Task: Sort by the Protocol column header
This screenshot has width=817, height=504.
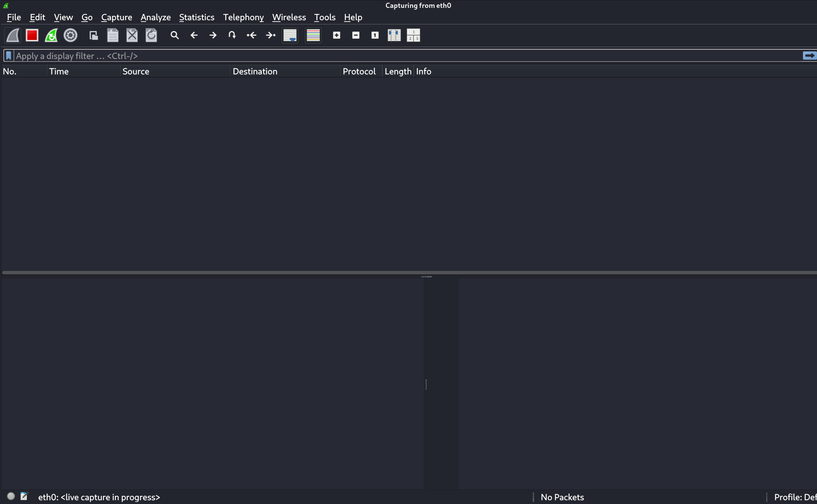Action: pyautogui.click(x=362, y=71)
